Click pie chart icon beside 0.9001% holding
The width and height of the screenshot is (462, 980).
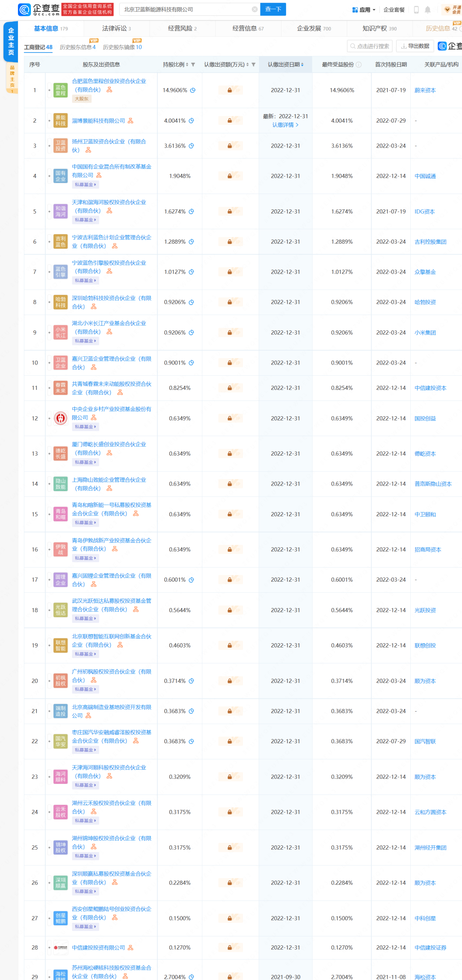click(x=191, y=363)
